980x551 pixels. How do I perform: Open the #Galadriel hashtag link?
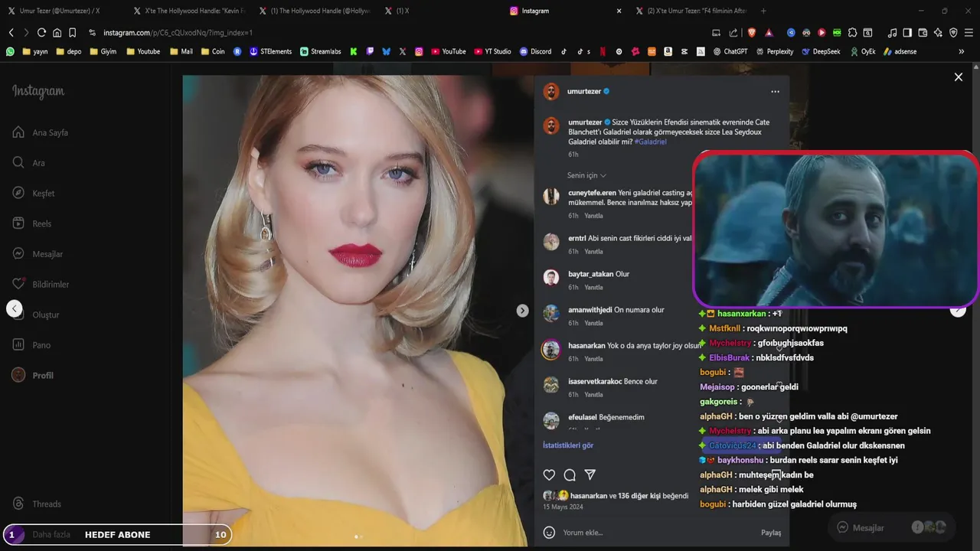[x=651, y=142]
